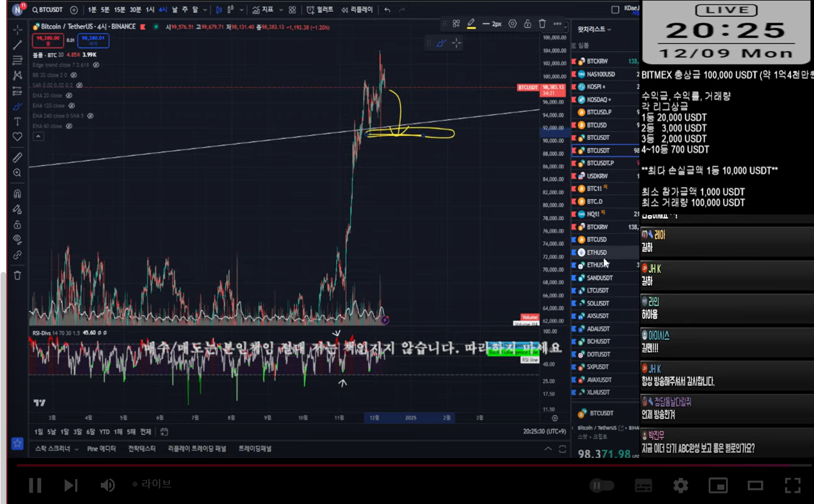Lock the selected drawing

tap(527, 23)
